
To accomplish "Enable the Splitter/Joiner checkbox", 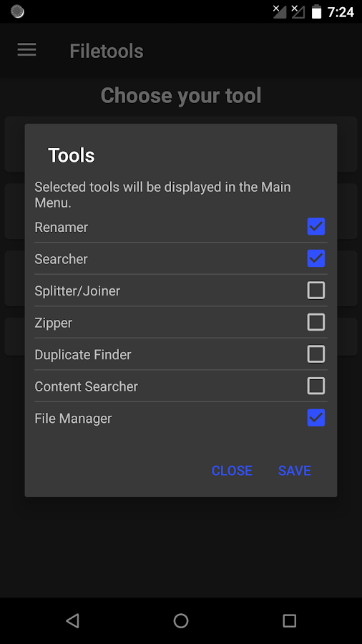I will click(x=316, y=291).
